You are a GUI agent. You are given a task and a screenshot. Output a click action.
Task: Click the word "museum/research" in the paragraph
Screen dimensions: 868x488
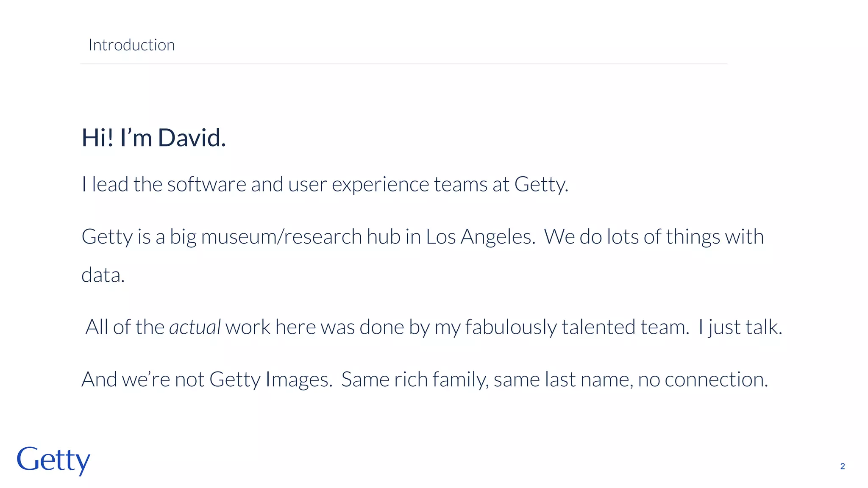point(281,236)
